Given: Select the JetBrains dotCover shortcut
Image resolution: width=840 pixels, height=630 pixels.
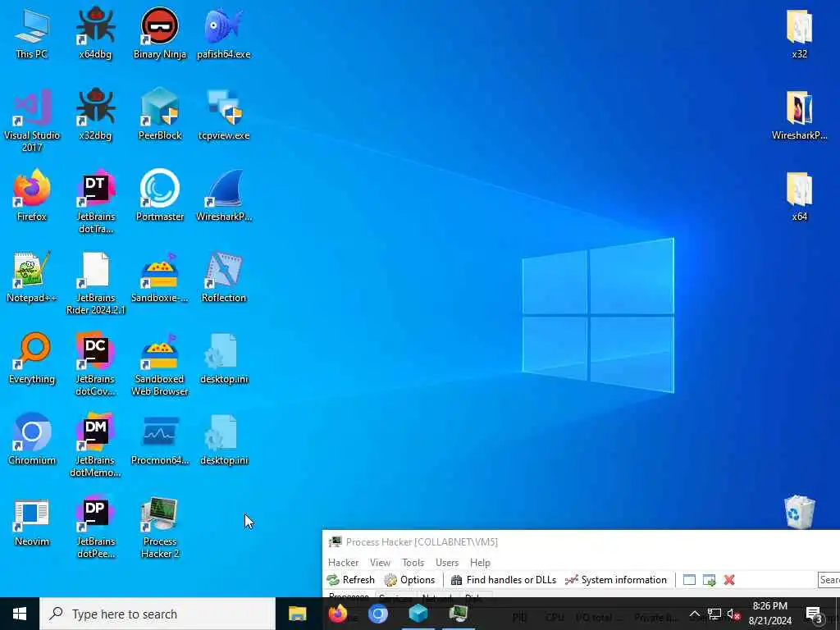Looking at the screenshot, I should [95, 365].
